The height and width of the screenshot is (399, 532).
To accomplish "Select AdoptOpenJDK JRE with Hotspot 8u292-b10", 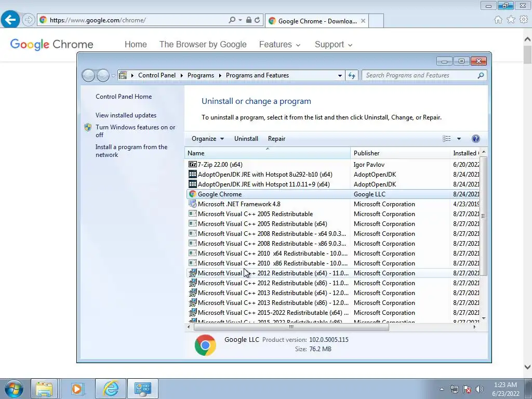I will [x=332, y=175].
